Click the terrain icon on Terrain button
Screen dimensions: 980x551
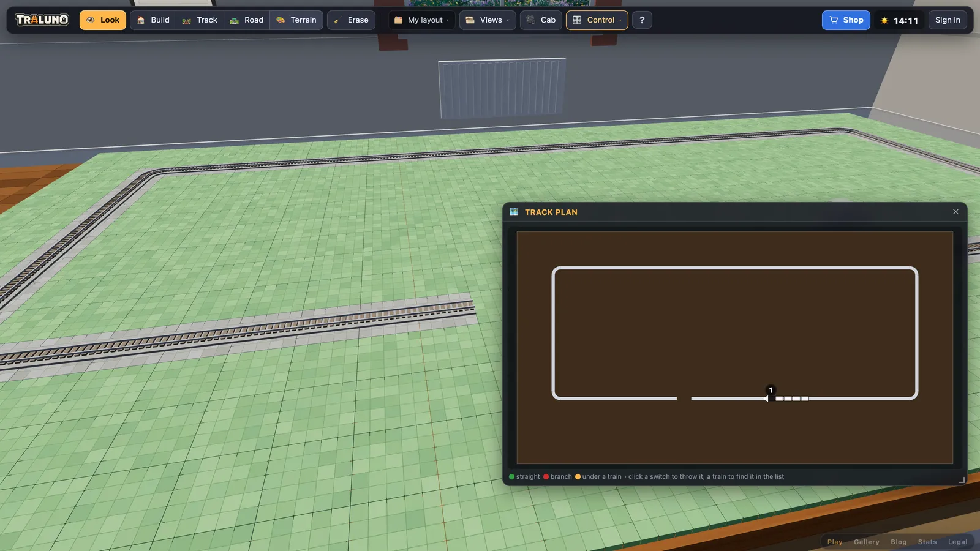281,20
